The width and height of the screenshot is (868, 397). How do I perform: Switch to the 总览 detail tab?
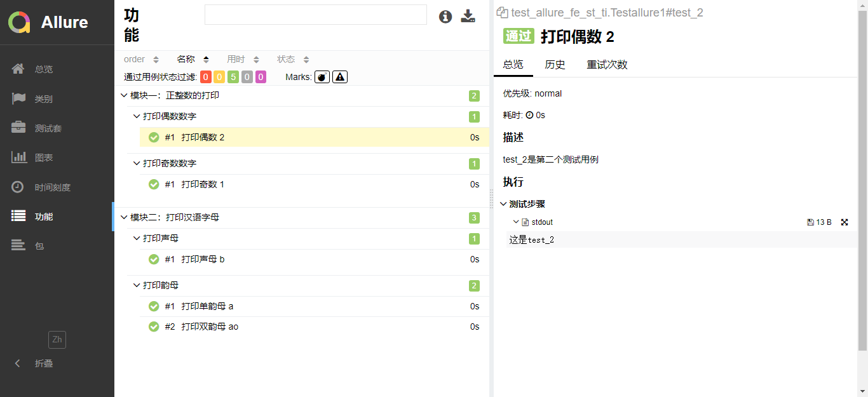click(513, 64)
